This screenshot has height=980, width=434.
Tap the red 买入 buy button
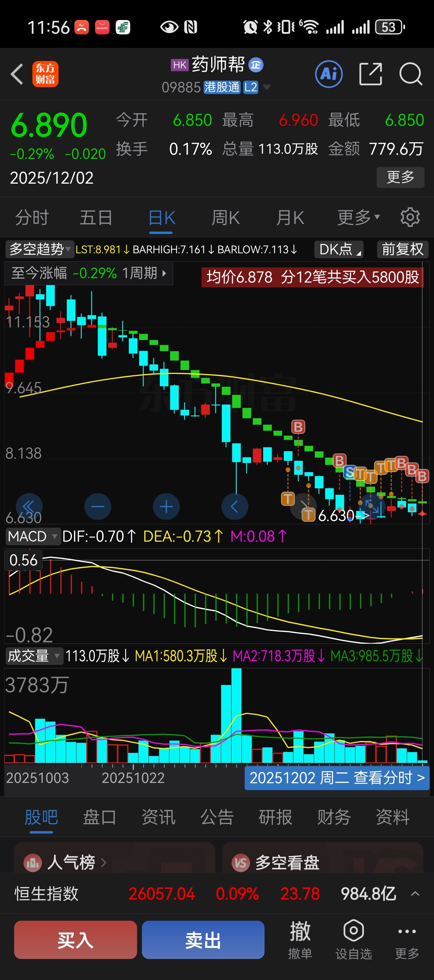75,939
